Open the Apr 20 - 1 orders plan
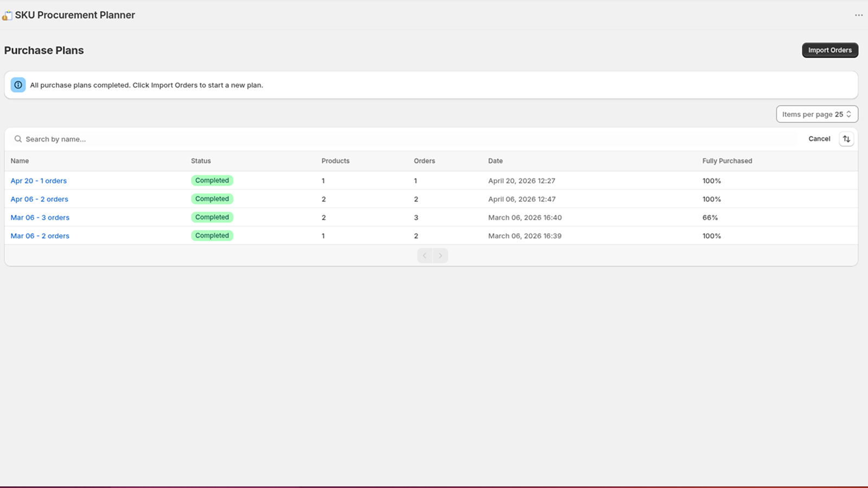 (39, 181)
